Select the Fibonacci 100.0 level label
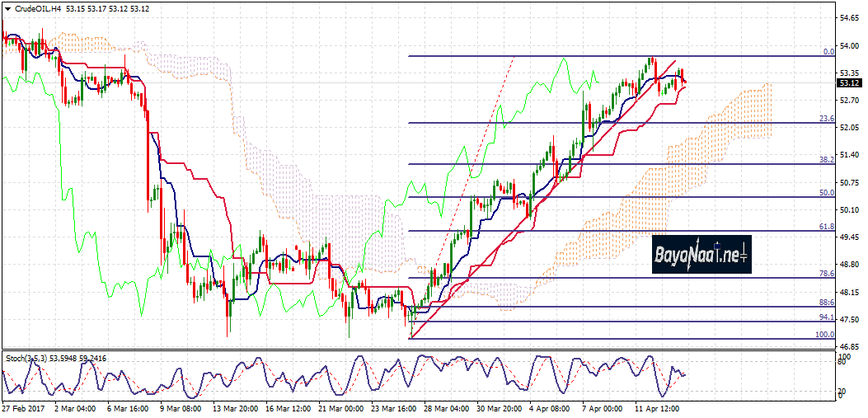Screen dimensions: 868x418 825,334
